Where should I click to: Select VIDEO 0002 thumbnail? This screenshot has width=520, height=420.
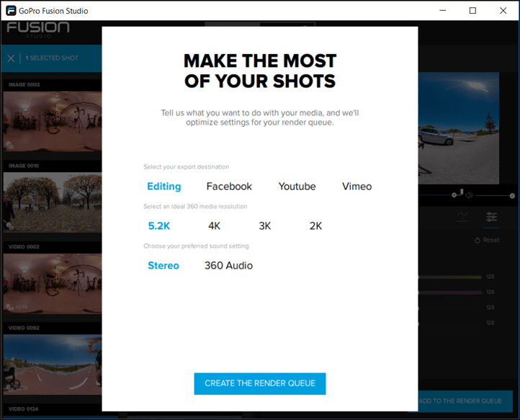pos(53,284)
